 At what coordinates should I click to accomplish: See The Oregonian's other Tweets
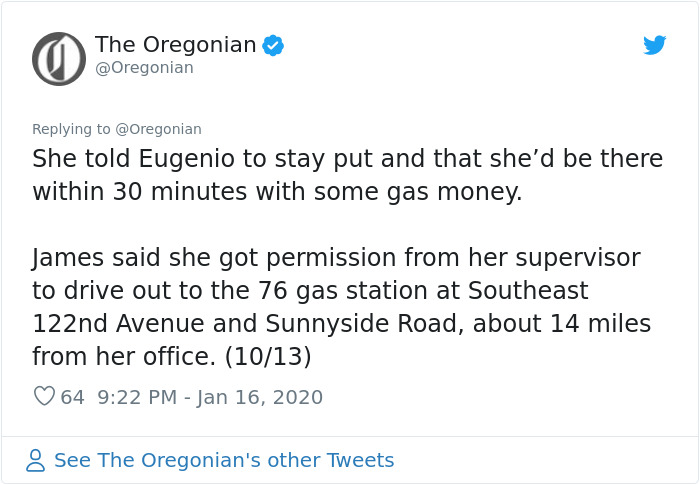click(224, 460)
